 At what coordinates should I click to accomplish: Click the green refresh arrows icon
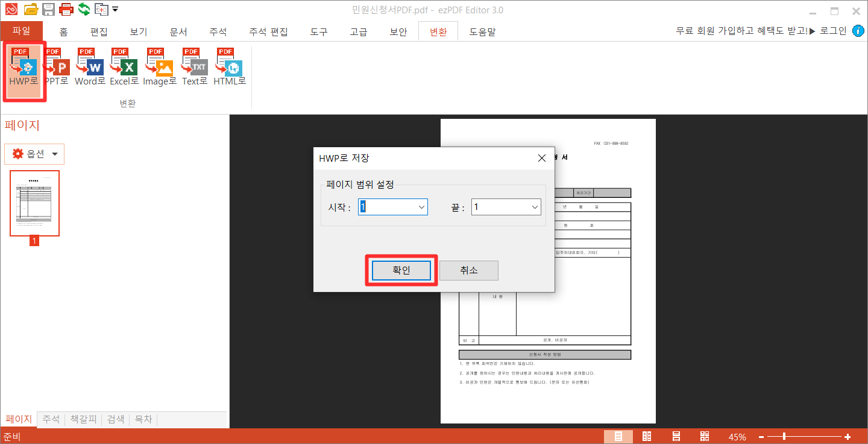84,9
